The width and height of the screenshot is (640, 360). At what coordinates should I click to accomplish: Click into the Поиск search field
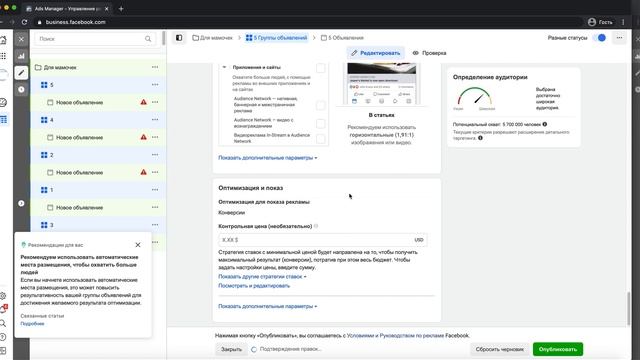[95, 39]
